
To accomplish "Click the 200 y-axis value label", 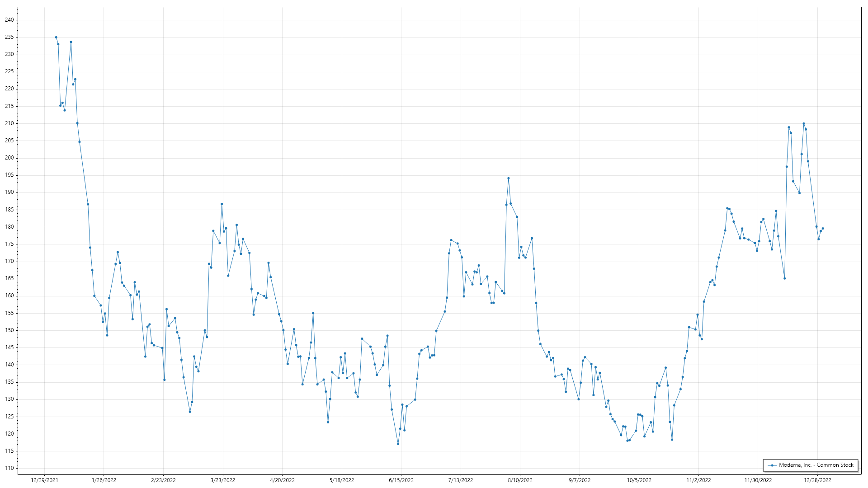I will coord(9,158).
